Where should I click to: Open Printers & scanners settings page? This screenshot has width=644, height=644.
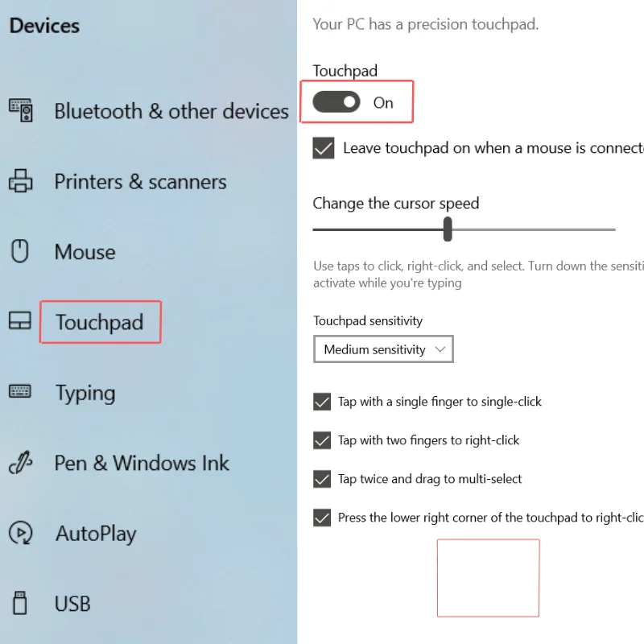click(140, 182)
